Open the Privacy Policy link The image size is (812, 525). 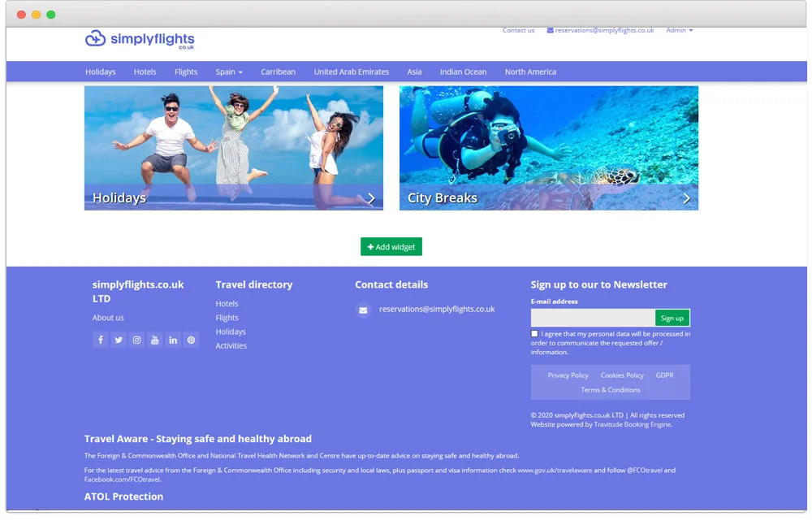(568, 375)
